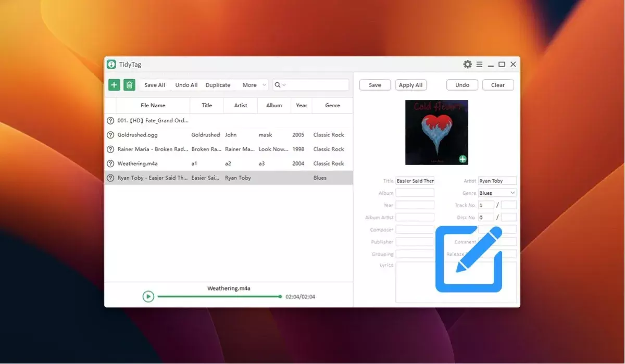The height and width of the screenshot is (364, 625).
Task: Click the green add files plus icon
Action: click(x=114, y=85)
